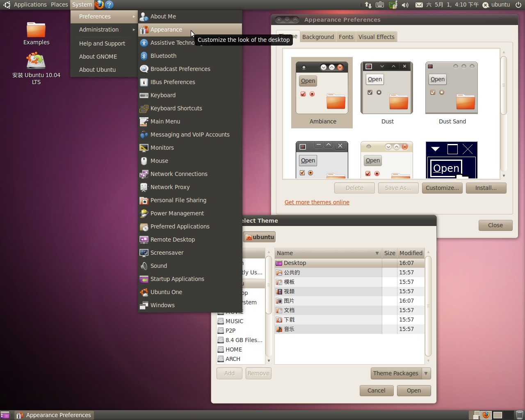Click the theme list vertical scrollbar

click(504, 85)
